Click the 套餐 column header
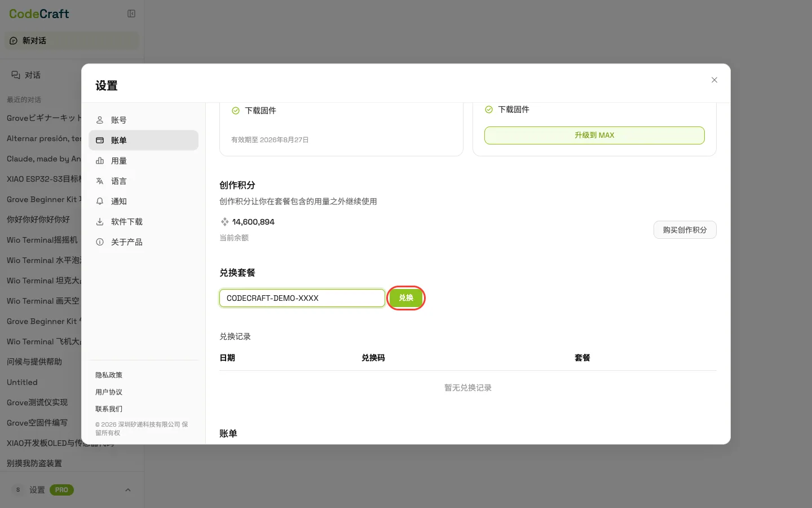 coord(582,358)
